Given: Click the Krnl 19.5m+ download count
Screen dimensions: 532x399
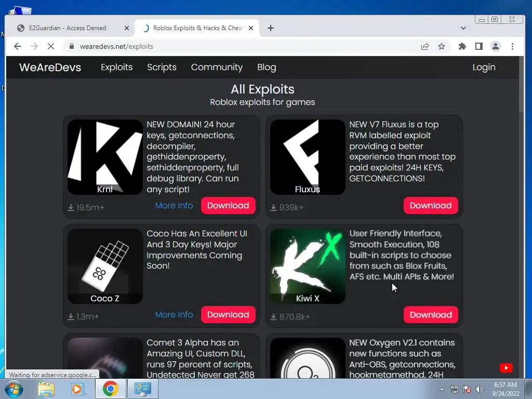Looking at the screenshot, I should 86,207.
